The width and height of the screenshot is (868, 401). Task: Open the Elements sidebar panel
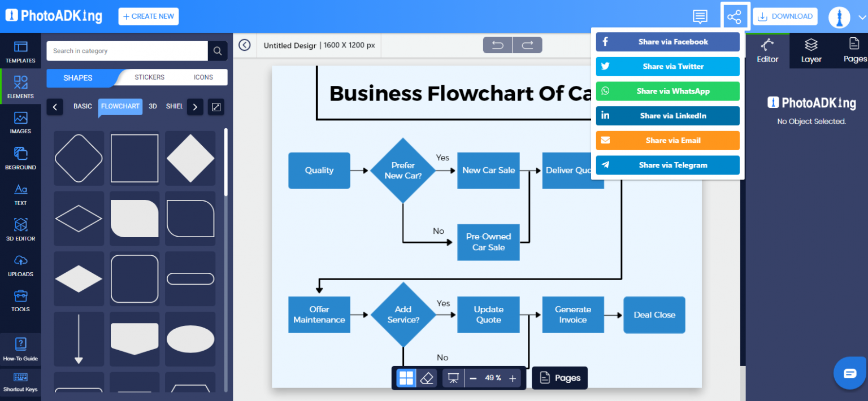tap(20, 87)
